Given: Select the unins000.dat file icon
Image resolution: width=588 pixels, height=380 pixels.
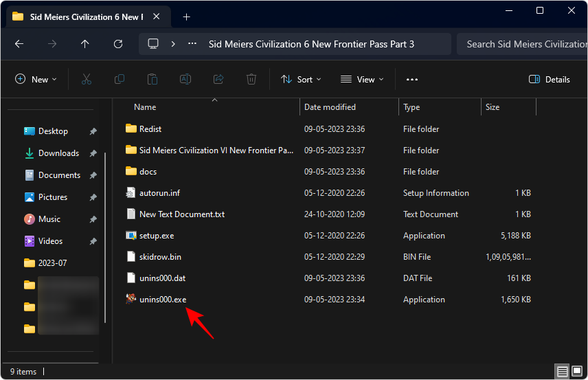Looking at the screenshot, I should point(131,278).
